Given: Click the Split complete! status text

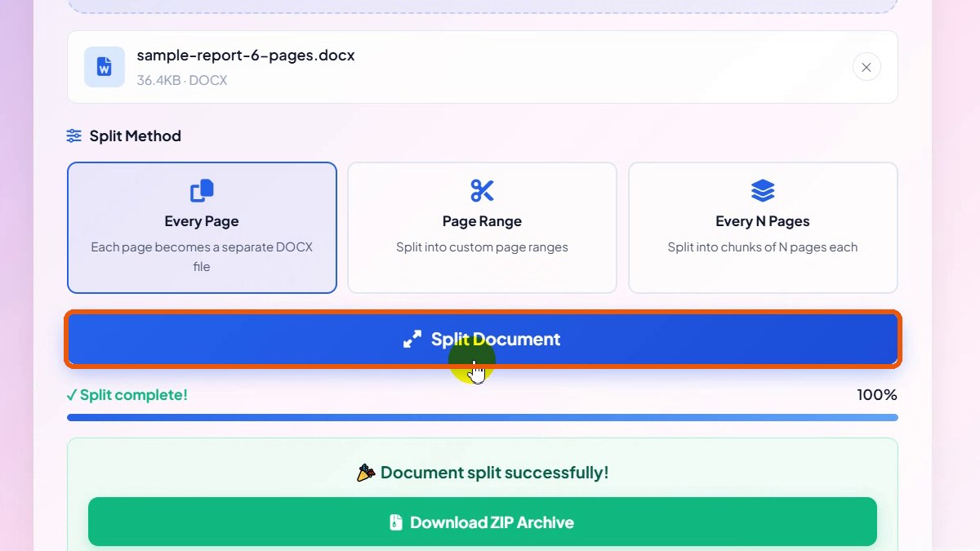Looking at the screenshot, I should point(127,395).
